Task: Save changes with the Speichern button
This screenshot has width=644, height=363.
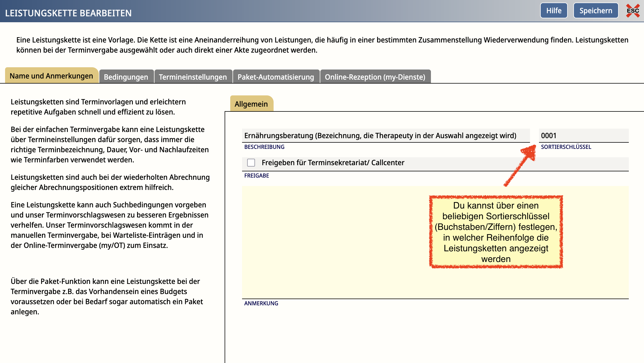Action: [596, 11]
